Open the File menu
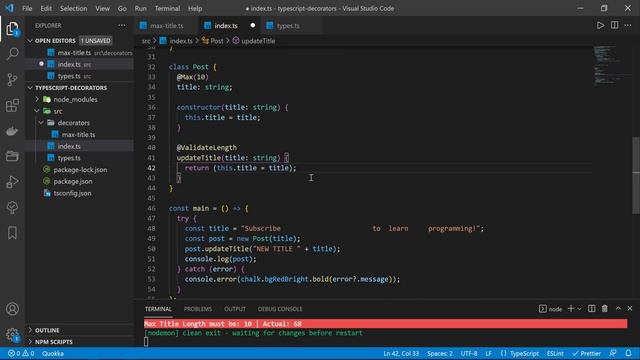Viewport: 640px width, 360px height. [27, 8]
